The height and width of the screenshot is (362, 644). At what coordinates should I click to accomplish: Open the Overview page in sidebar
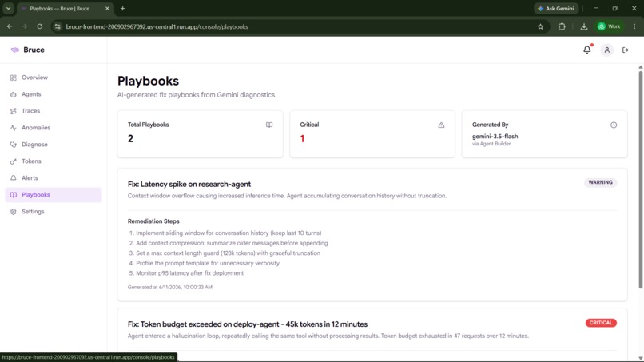pyautogui.click(x=54, y=78)
